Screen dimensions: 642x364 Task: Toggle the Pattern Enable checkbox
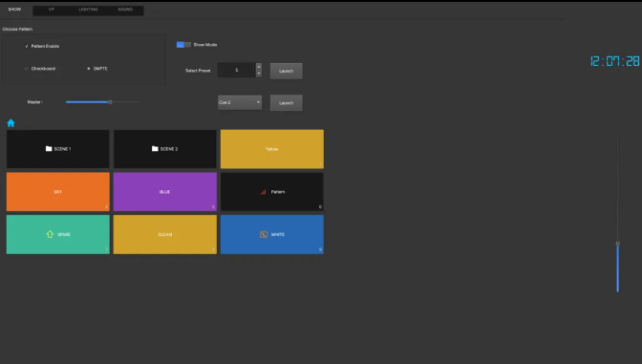pyautogui.click(x=27, y=46)
